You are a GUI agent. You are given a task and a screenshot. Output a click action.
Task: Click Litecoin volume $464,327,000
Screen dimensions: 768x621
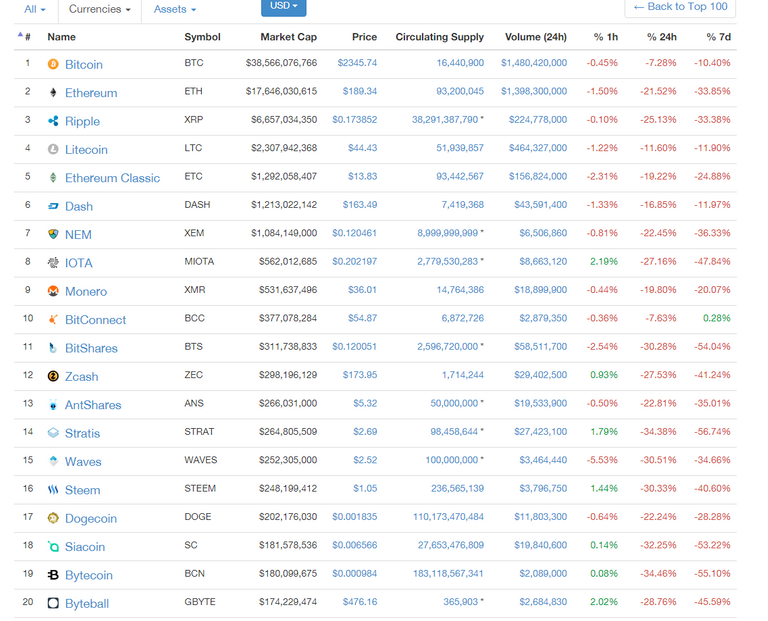click(538, 148)
